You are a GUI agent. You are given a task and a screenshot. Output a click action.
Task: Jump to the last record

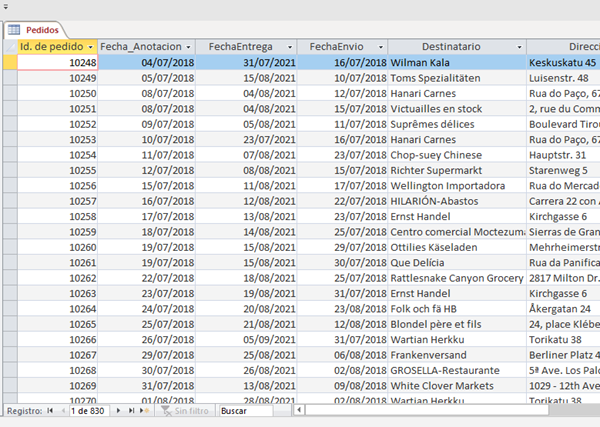129,411
